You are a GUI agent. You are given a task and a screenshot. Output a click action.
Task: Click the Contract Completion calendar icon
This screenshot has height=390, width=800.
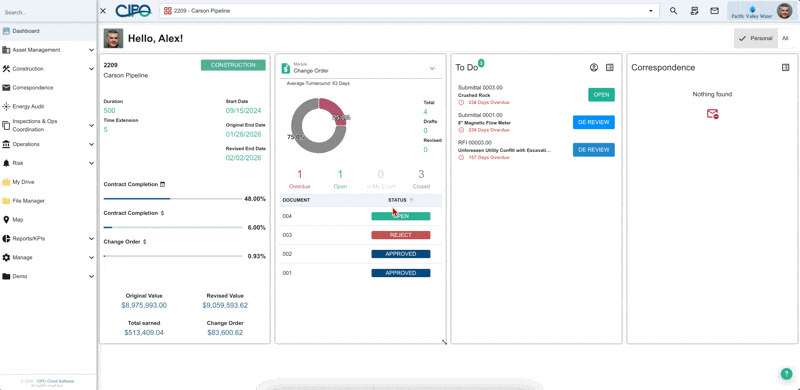click(163, 184)
